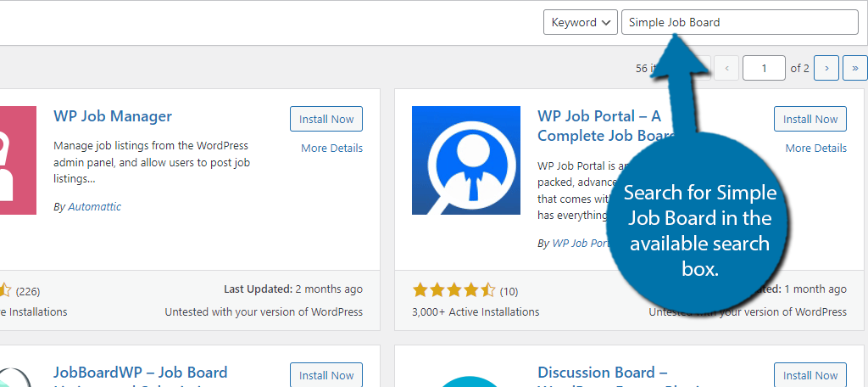Image resolution: width=868 pixels, height=387 pixels.
Task: Install Discussion Board plugin
Action: coord(810,375)
